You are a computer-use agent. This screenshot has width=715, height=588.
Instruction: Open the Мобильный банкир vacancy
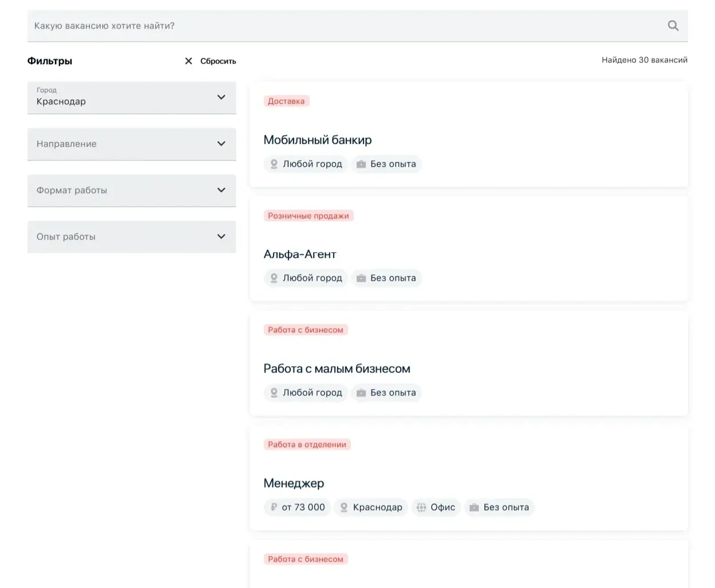pos(318,140)
